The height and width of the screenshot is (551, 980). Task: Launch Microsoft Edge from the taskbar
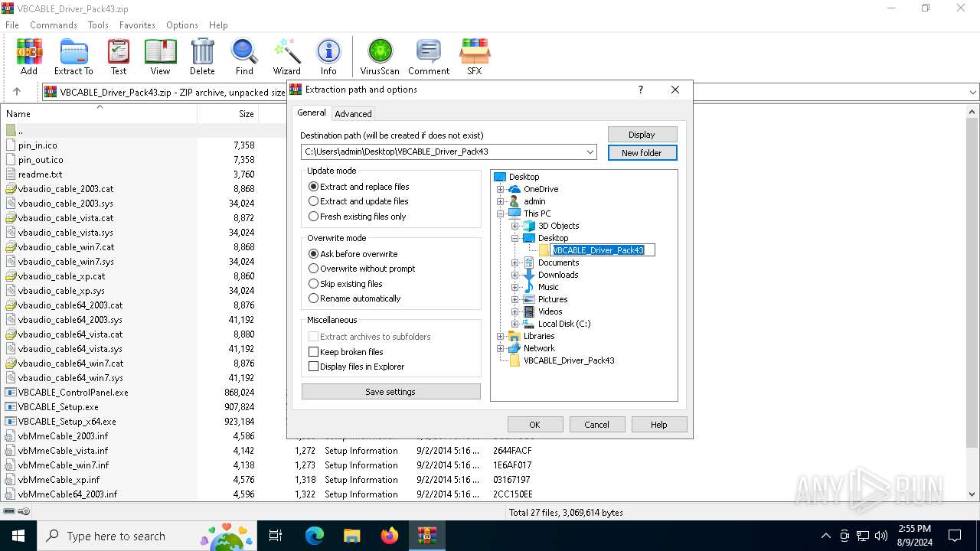315,536
